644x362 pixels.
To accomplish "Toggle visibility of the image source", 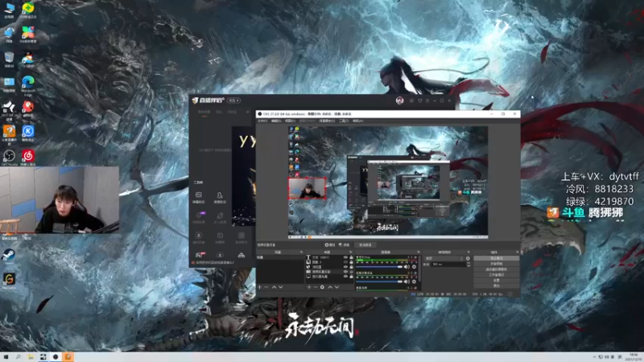I will [x=346, y=262].
